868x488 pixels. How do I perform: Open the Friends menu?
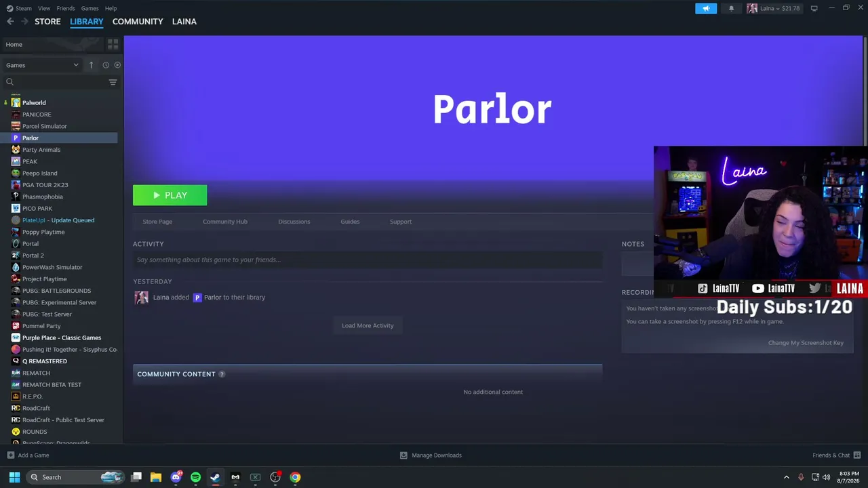pos(66,8)
